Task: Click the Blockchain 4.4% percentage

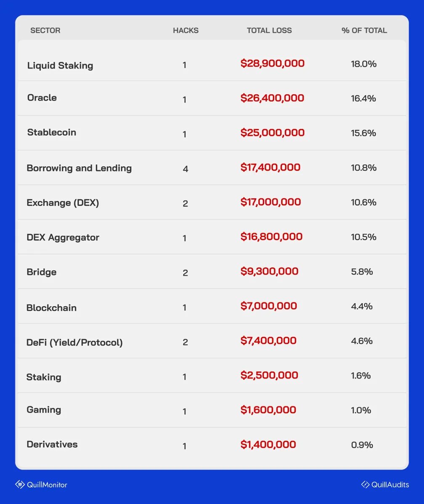Action: coord(362,306)
